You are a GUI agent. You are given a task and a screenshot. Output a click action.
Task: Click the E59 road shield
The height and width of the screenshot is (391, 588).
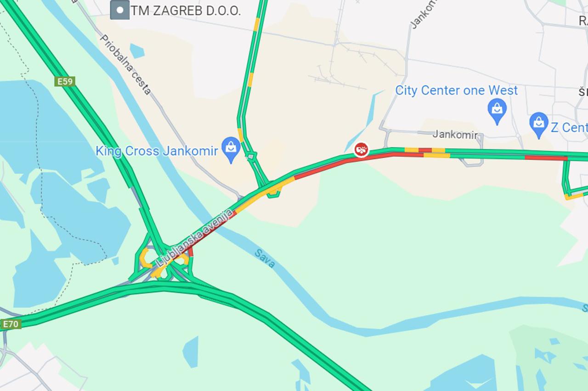tap(65, 82)
